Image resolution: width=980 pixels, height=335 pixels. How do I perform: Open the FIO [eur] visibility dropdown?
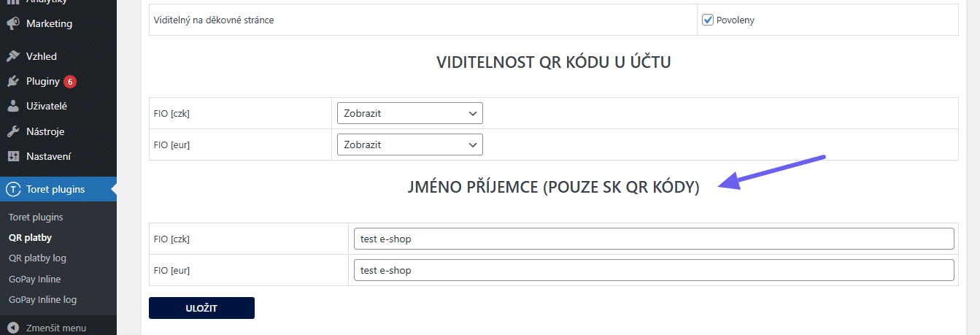pyautogui.click(x=409, y=145)
